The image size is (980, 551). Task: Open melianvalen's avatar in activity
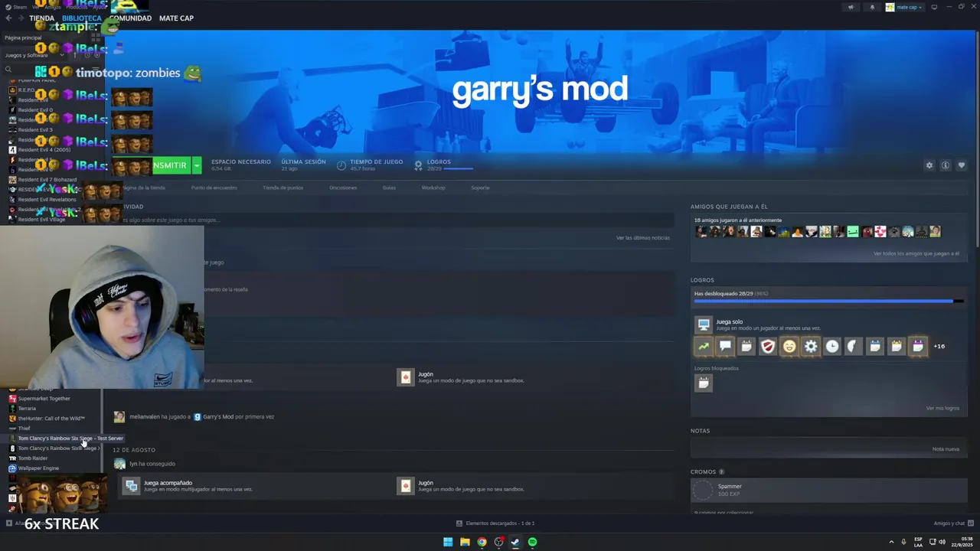pyautogui.click(x=119, y=417)
